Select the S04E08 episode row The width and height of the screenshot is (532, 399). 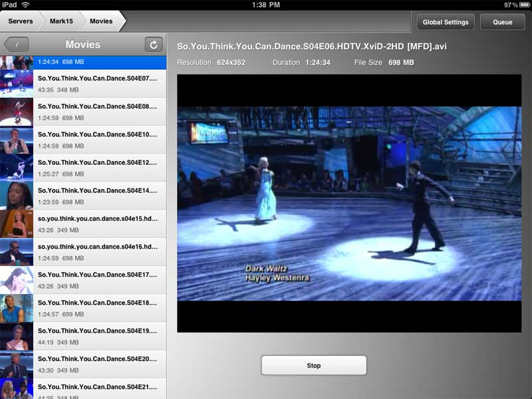[83, 112]
